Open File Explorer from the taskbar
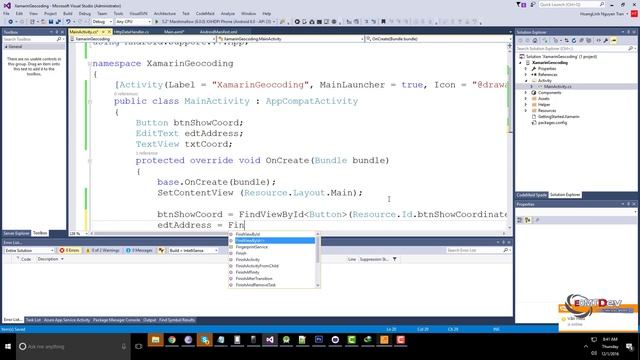Image resolution: width=640 pixels, height=360 pixels. (x=156, y=340)
